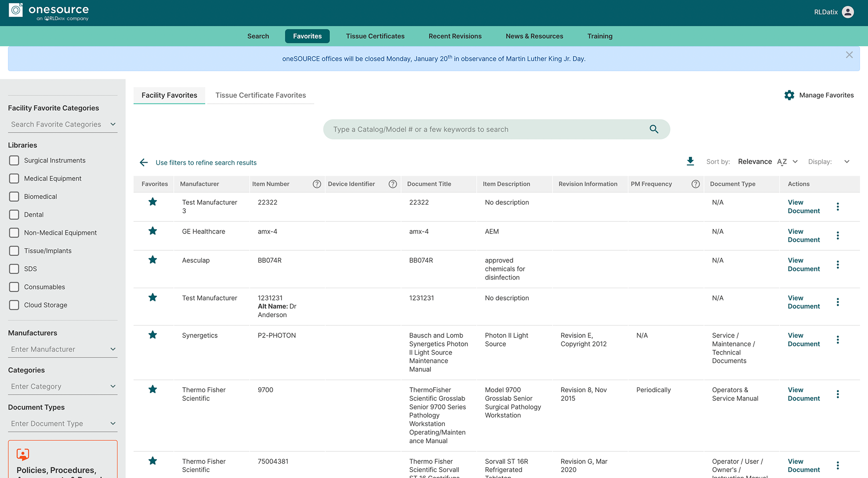Open Item Number help tooltip icon

(x=317, y=184)
